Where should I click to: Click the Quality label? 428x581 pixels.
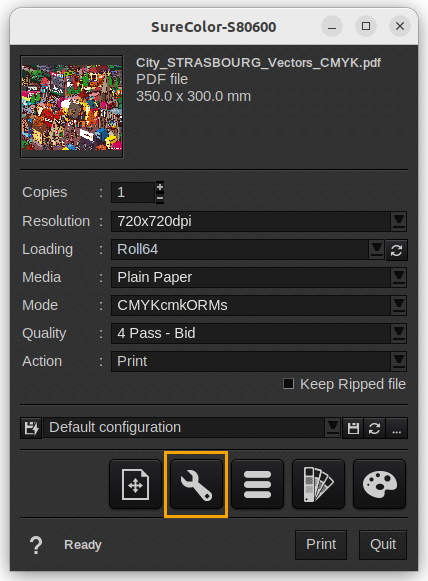(44, 333)
